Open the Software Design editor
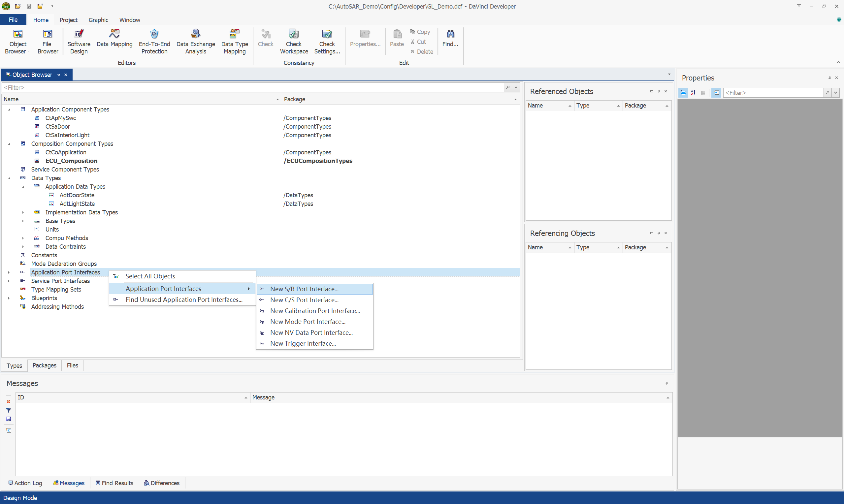This screenshot has width=844, height=504. pos(79,42)
